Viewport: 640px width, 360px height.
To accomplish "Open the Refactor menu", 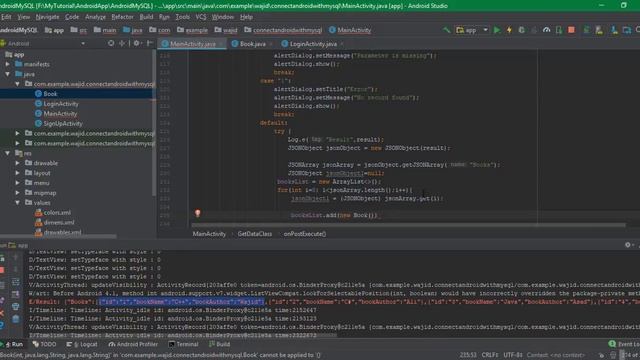I will pos(122,17).
